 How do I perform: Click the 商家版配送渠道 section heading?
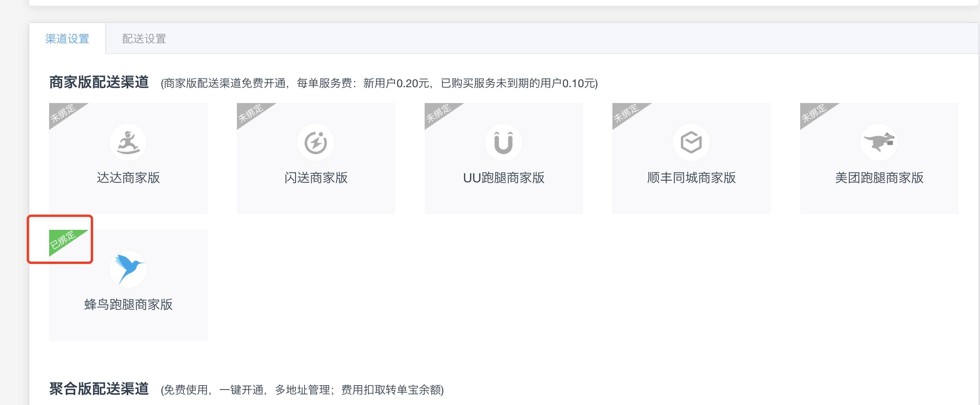[x=99, y=82]
